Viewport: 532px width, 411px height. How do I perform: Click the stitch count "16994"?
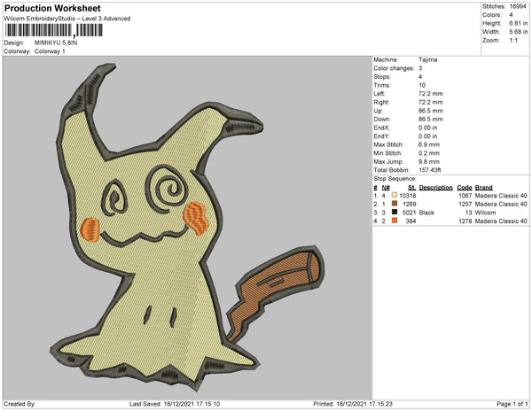pos(518,6)
